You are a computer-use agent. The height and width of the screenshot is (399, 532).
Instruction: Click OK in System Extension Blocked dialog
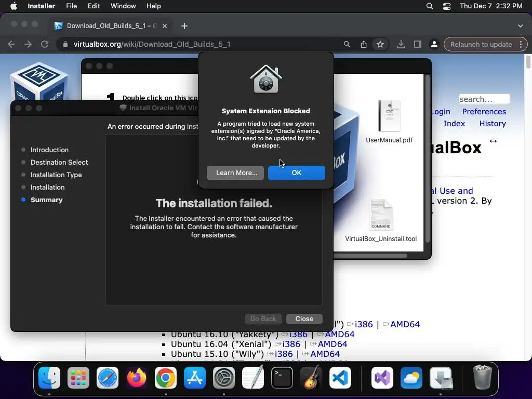[x=296, y=172]
